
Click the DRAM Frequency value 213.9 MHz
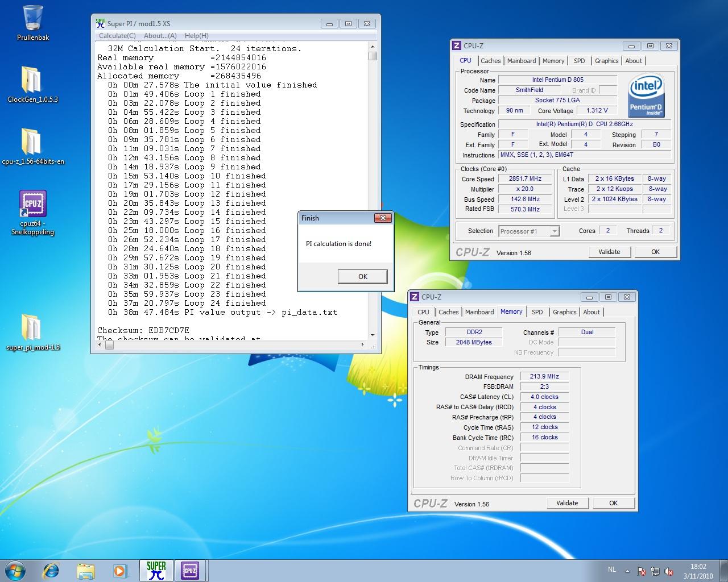click(544, 376)
